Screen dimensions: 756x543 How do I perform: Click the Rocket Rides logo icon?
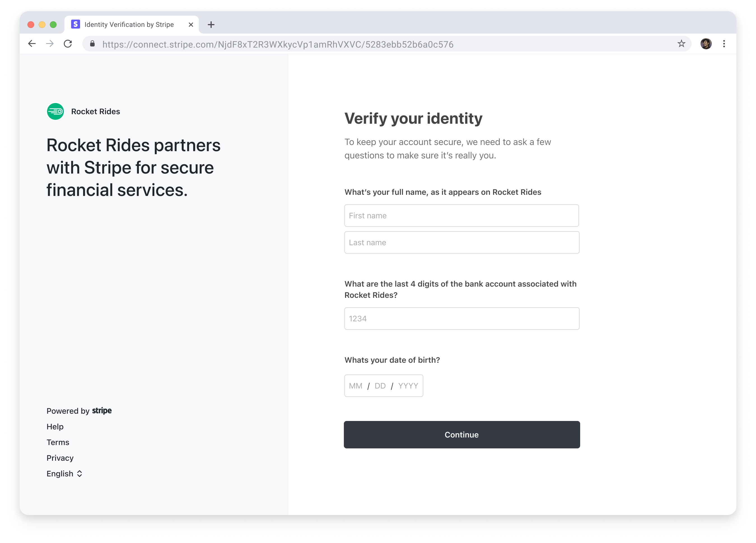tap(55, 112)
